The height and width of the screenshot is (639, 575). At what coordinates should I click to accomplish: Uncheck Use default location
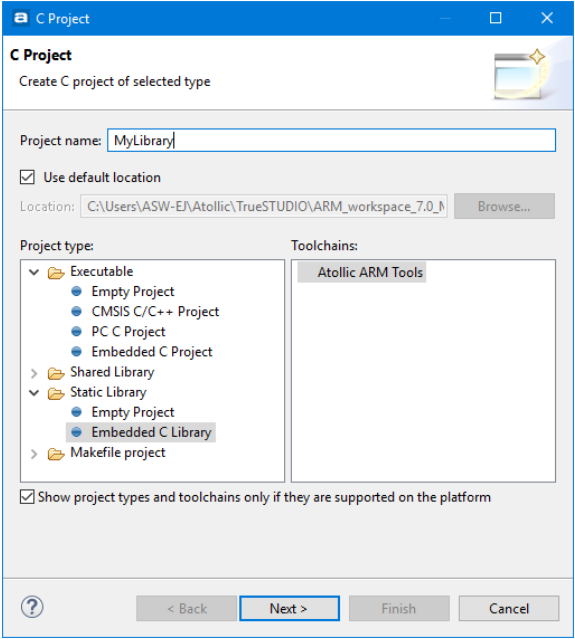point(27,177)
